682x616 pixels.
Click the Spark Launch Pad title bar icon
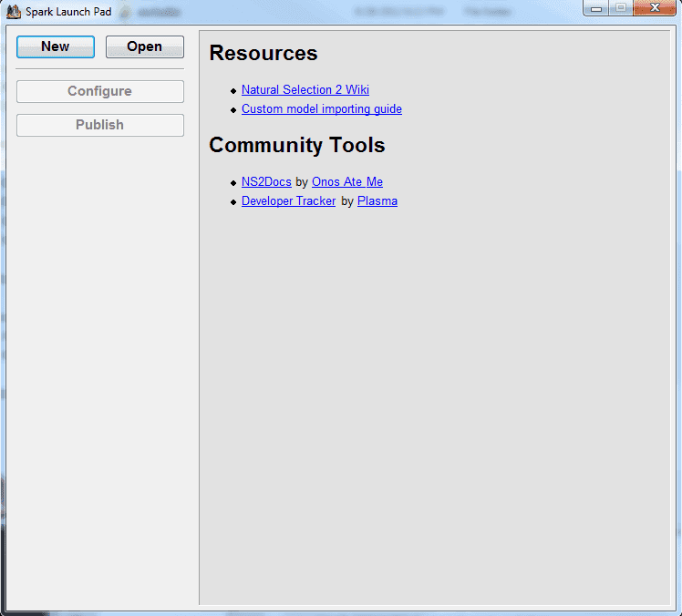click(x=14, y=12)
